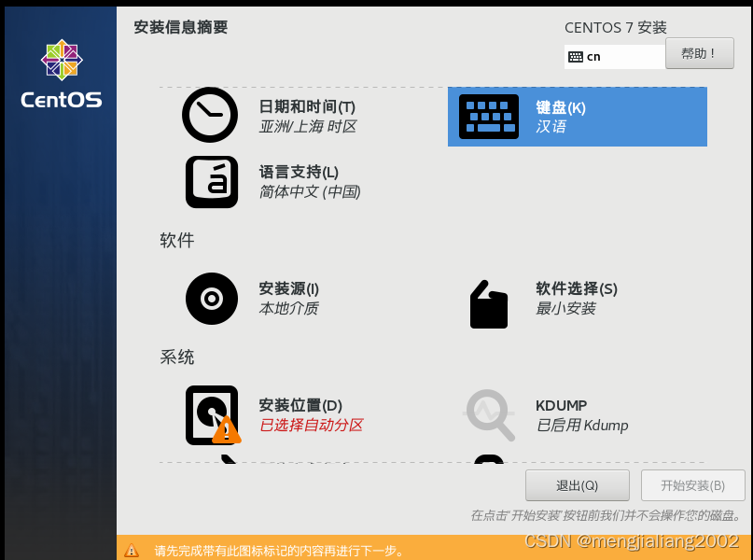Open 软件选择(S) settings

(x=577, y=288)
